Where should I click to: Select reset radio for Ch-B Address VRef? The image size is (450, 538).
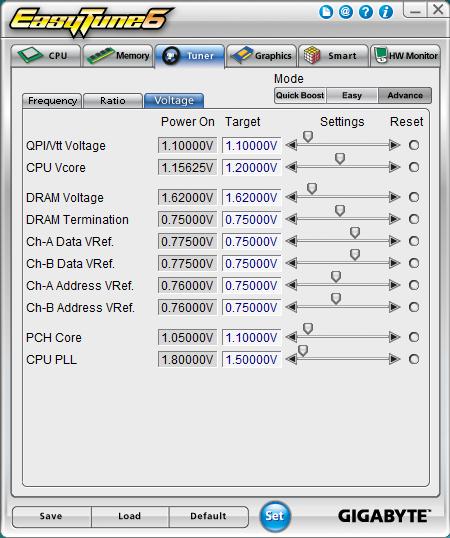coord(414,307)
